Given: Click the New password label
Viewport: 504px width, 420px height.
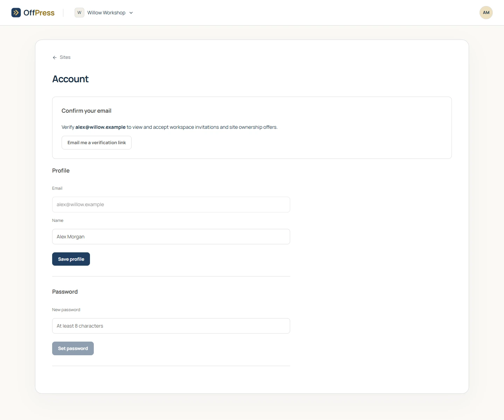Looking at the screenshot, I should click(66, 310).
